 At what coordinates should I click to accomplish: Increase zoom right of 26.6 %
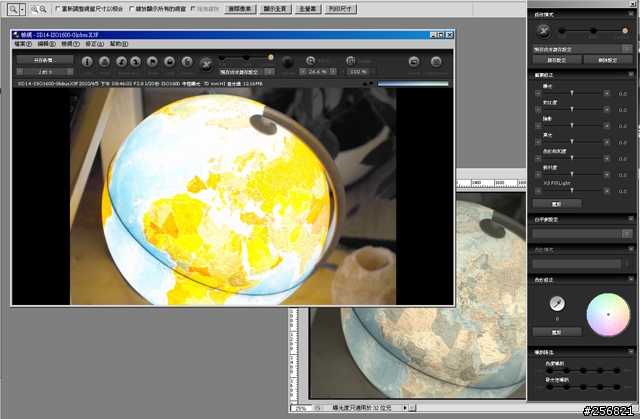tap(333, 71)
